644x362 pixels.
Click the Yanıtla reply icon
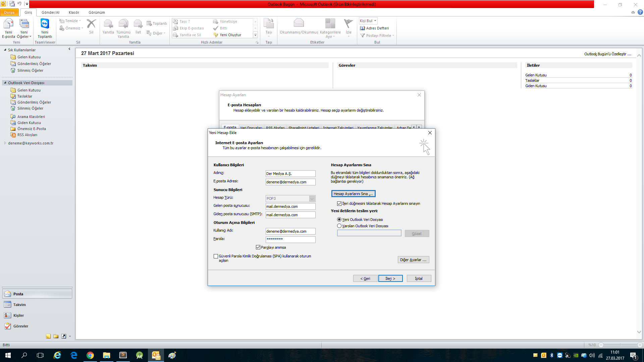(108, 26)
